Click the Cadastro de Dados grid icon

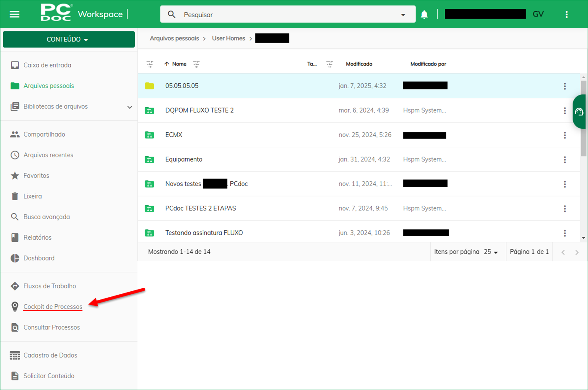click(15, 355)
